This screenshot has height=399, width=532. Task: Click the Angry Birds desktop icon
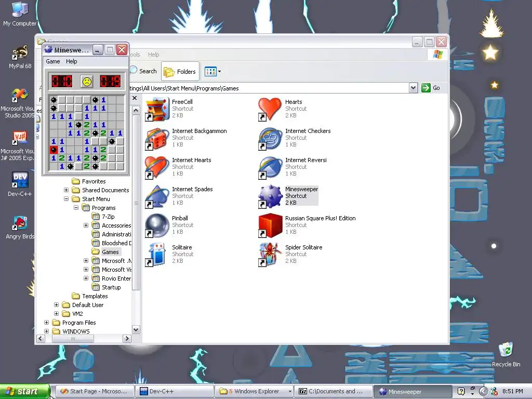[x=20, y=228]
